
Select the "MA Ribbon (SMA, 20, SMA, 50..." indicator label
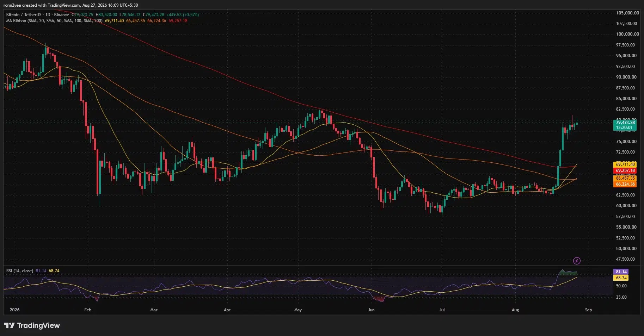point(54,21)
